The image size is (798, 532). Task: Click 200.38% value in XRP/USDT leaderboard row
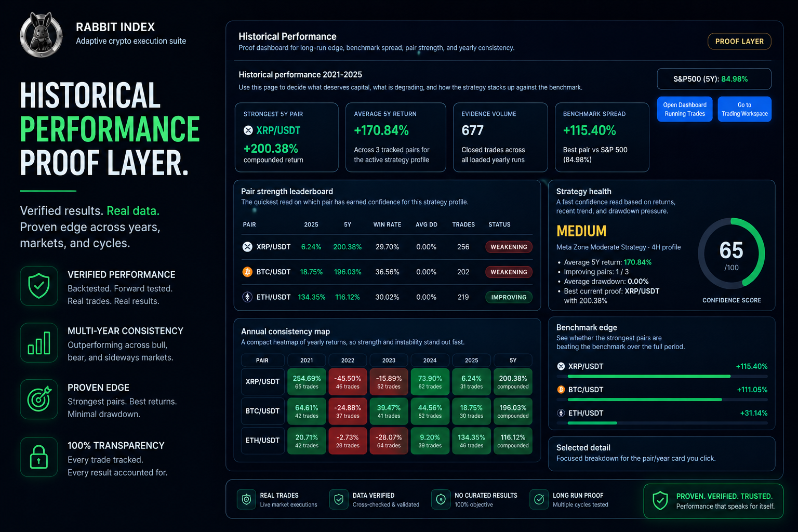[348, 247]
